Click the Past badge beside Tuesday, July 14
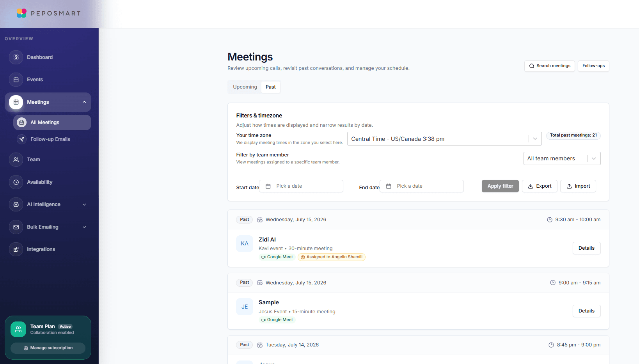The image size is (639, 364). 245,345
